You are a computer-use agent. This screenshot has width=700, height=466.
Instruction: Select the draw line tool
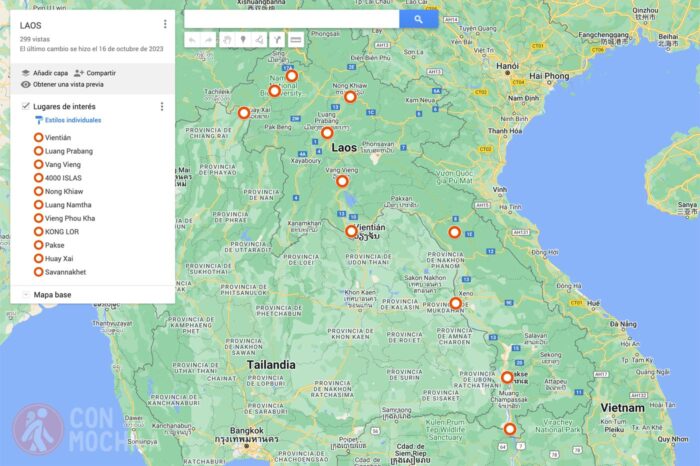coord(259,40)
